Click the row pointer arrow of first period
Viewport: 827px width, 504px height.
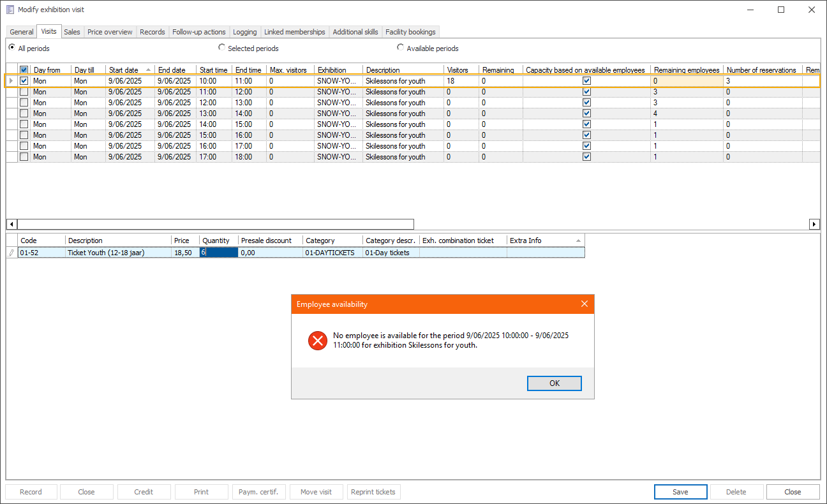(11, 81)
